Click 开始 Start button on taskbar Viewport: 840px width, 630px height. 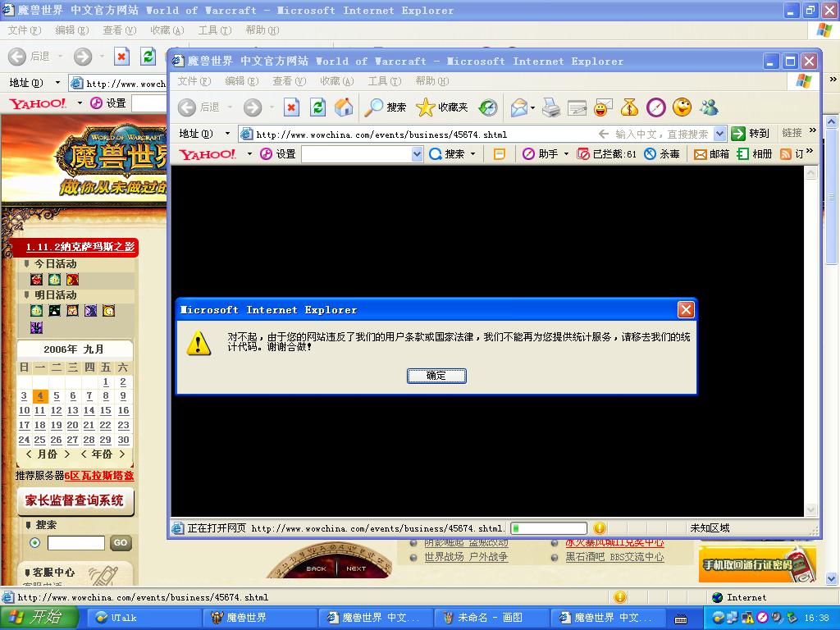(x=39, y=617)
